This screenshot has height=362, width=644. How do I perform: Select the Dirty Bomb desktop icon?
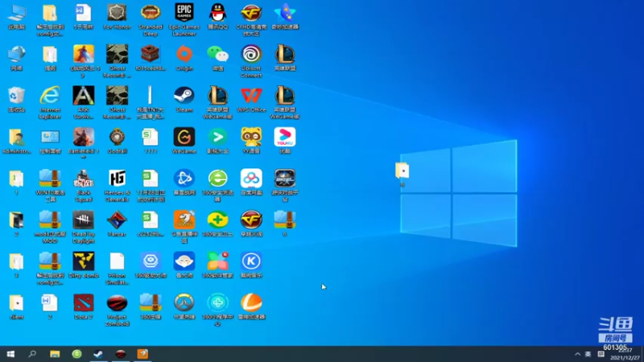(84, 265)
